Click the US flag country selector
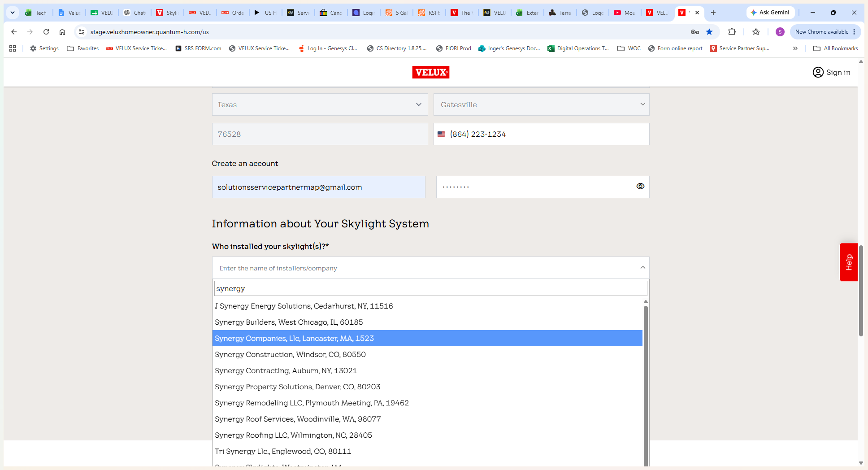868x470 pixels. 441,134
